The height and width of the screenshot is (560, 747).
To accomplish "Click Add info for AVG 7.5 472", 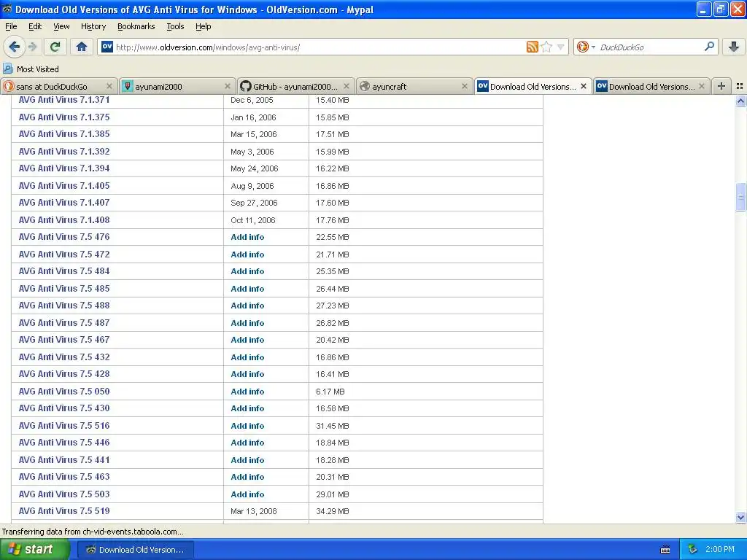I will click(247, 254).
